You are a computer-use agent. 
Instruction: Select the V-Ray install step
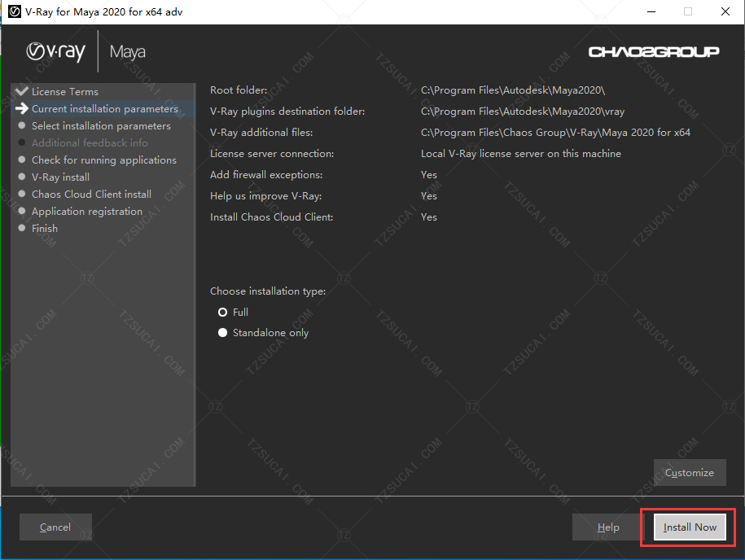60,177
